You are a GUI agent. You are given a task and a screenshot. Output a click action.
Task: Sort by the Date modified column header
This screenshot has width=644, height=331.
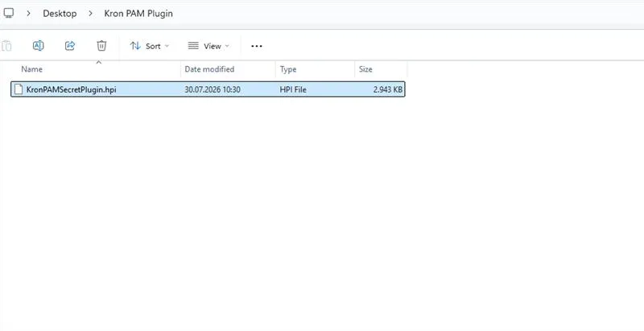[209, 69]
